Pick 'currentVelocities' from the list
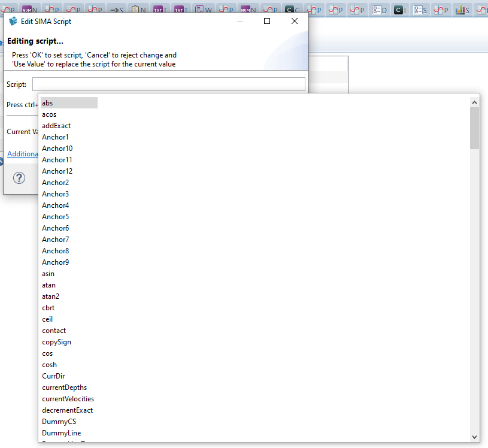 pos(68,399)
